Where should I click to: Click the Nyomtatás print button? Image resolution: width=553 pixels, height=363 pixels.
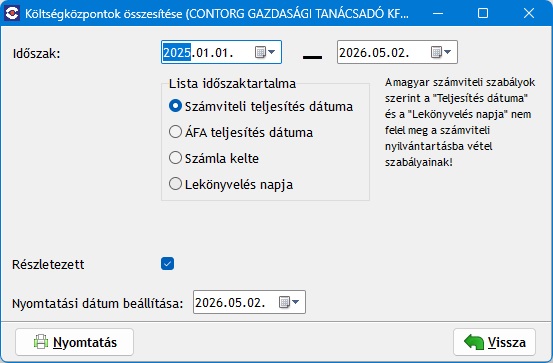click(74, 342)
